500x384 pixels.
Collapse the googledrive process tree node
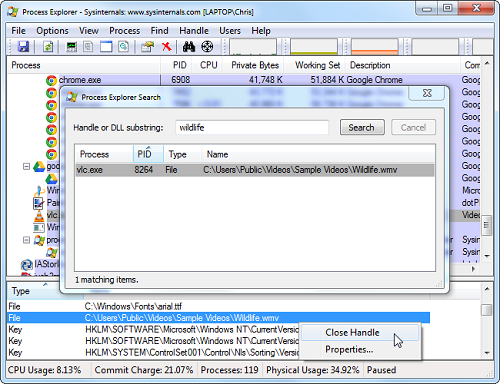click(x=26, y=166)
